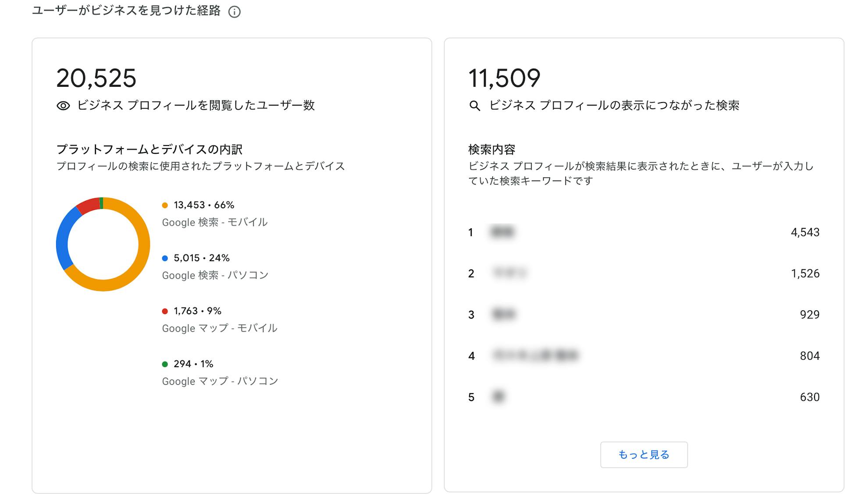Click the info icon beside ユーザーがビジネスを見つけた経路
The width and height of the screenshot is (868, 496).
(x=235, y=12)
